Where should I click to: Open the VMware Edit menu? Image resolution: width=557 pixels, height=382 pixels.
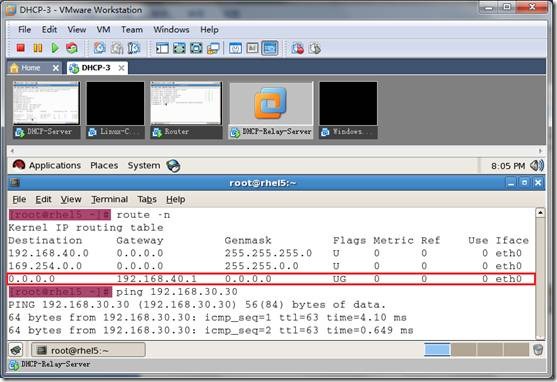point(49,29)
